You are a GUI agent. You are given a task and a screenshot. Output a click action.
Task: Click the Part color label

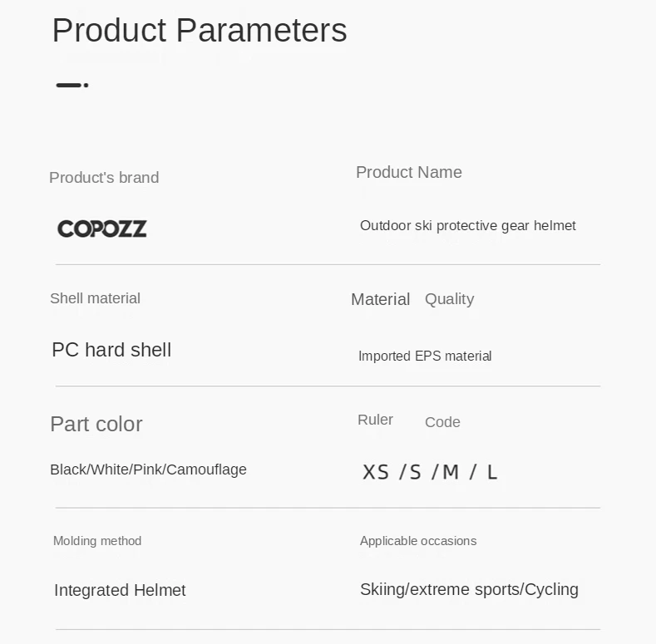coord(96,424)
